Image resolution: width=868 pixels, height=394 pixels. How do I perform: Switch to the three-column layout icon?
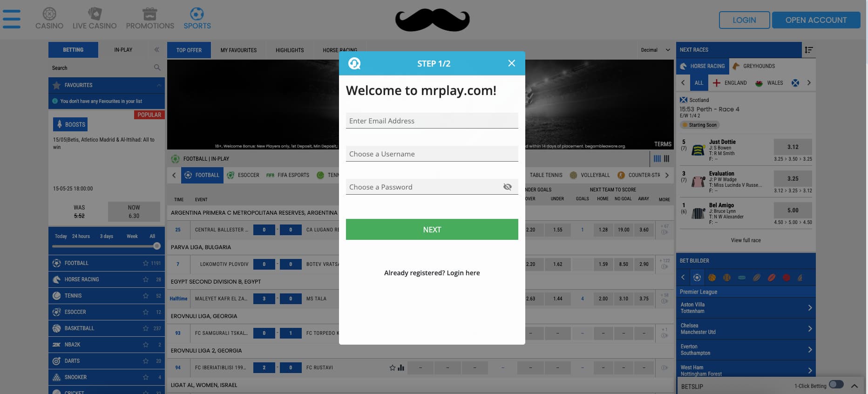click(x=666, y=158)
